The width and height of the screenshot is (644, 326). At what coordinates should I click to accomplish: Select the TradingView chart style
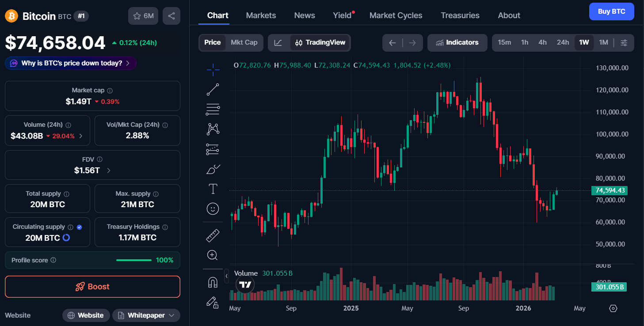320,43
